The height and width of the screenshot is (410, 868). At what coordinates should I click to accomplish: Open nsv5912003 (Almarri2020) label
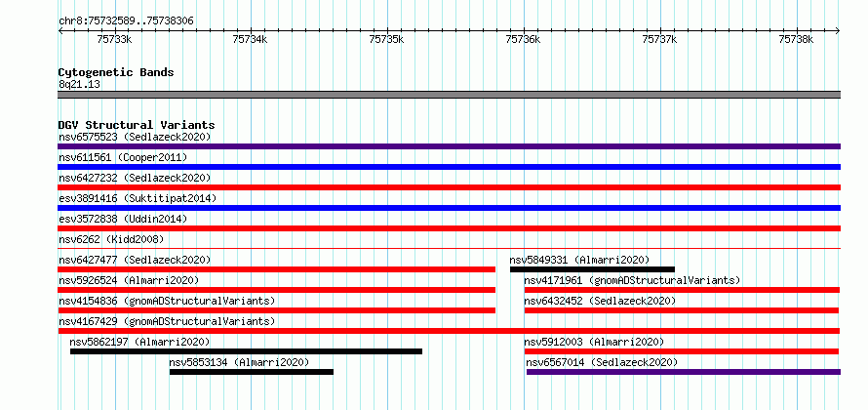[594, 342]
